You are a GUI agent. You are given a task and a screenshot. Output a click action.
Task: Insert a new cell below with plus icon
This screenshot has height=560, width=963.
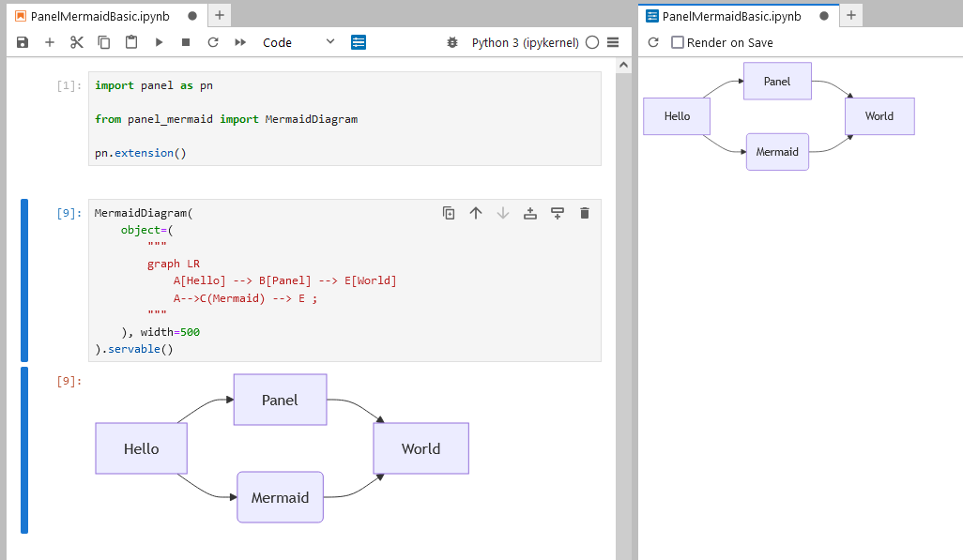pyautogui.click(x=50, y=42)
